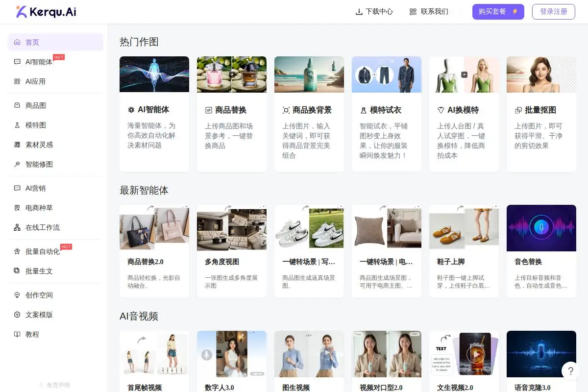Click the home icon beside 首页
The width and height of the screenshot is (588, 392).
click(17, 42)
